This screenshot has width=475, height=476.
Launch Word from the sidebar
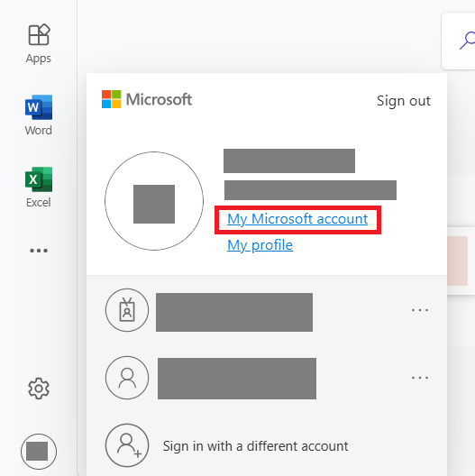39,115
